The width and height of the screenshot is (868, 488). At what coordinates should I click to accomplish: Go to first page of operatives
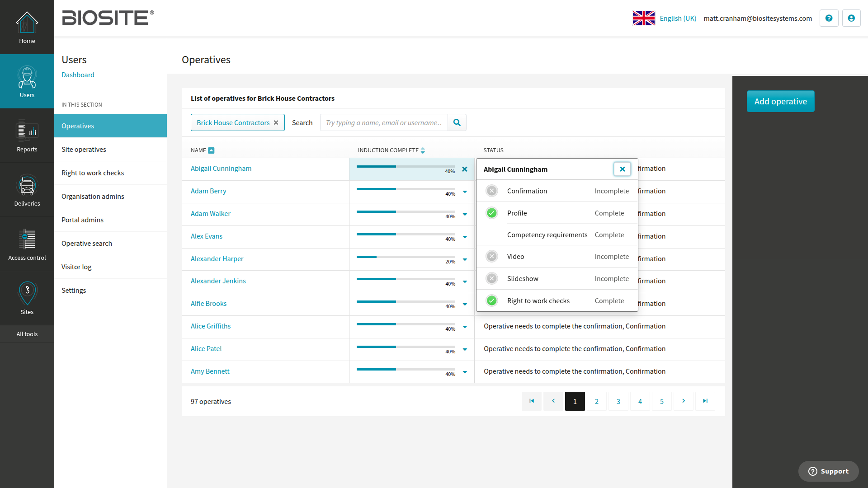coord(532,401)
